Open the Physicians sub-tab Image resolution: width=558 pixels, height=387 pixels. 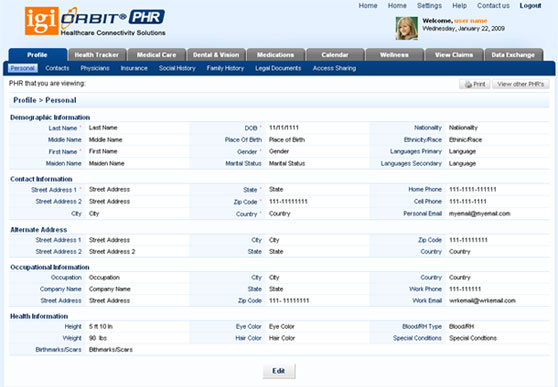click(x=95, y=68)
